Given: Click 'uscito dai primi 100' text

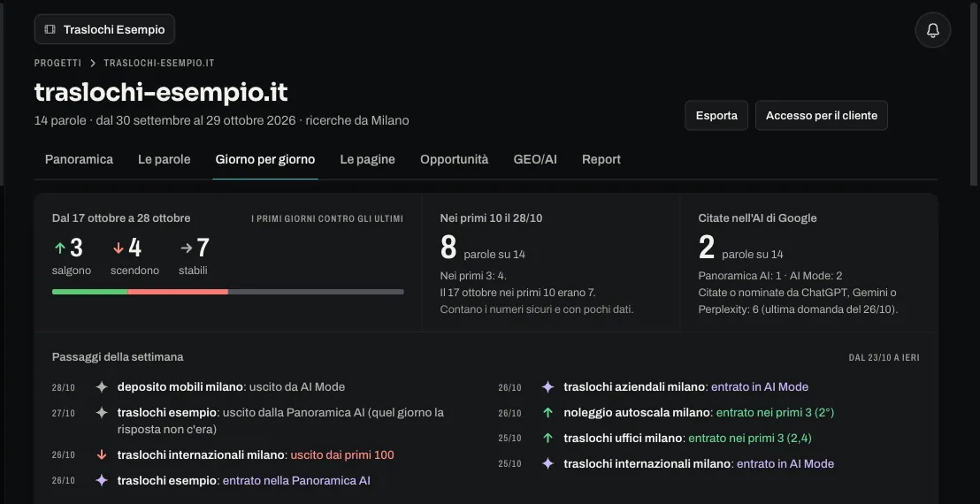Looking at the screenshot, I should click(x=342, y=454).
